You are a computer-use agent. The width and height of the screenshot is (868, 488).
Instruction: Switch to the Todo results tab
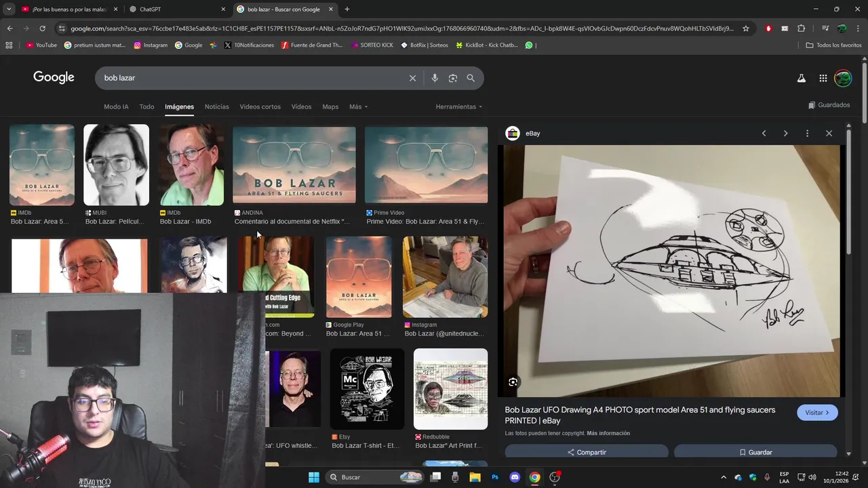[x=146, y=107]
